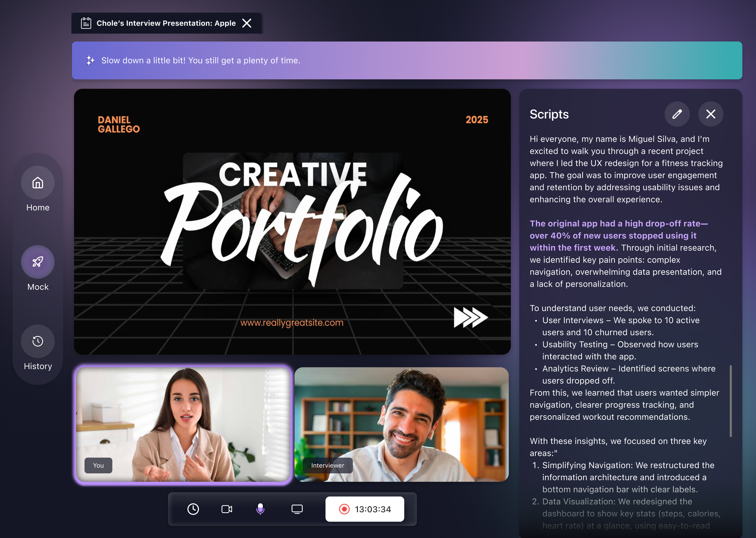Click the triple arrow on slide
Screen dimensions: 756x538
tap(471, 317)
